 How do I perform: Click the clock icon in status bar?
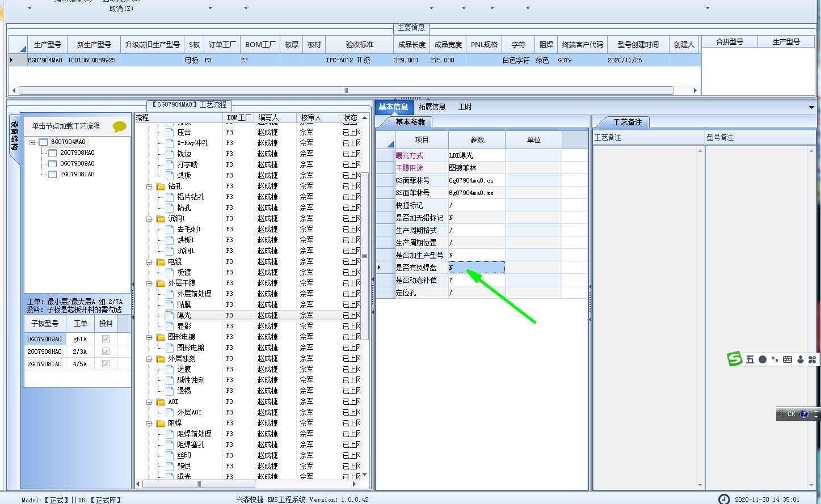click(x=724, y=499)
